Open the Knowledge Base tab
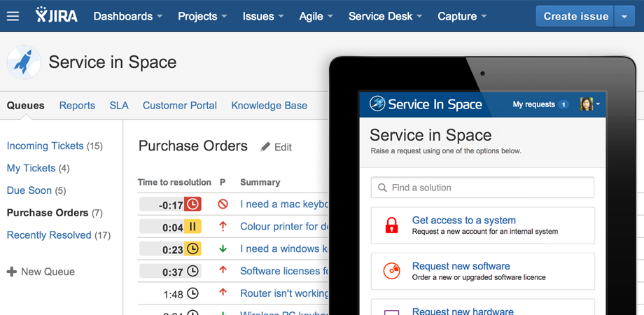 click(x=269, y=106)
